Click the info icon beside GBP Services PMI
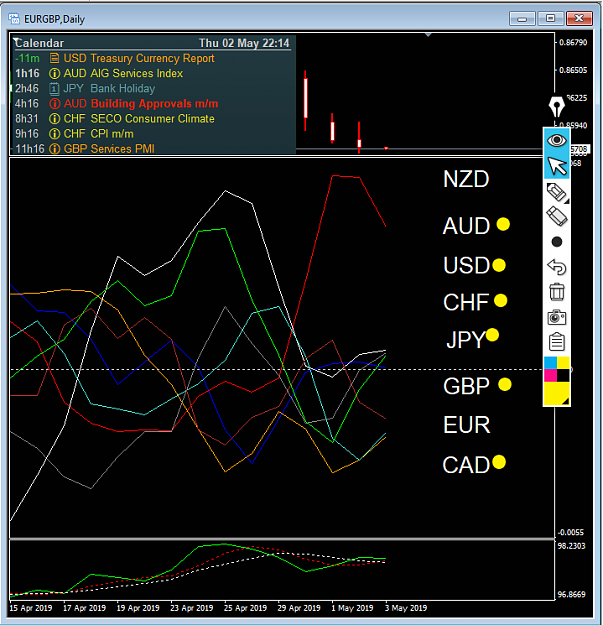 (54, 149)
